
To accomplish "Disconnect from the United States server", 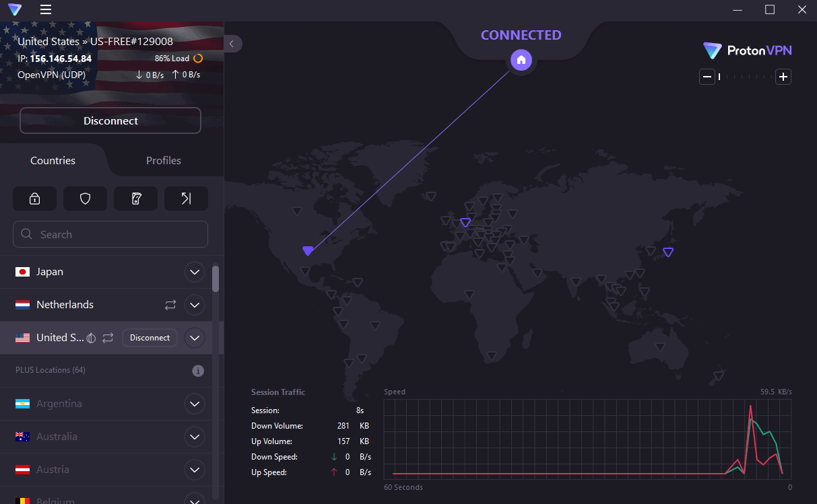I will click(150, 337).
